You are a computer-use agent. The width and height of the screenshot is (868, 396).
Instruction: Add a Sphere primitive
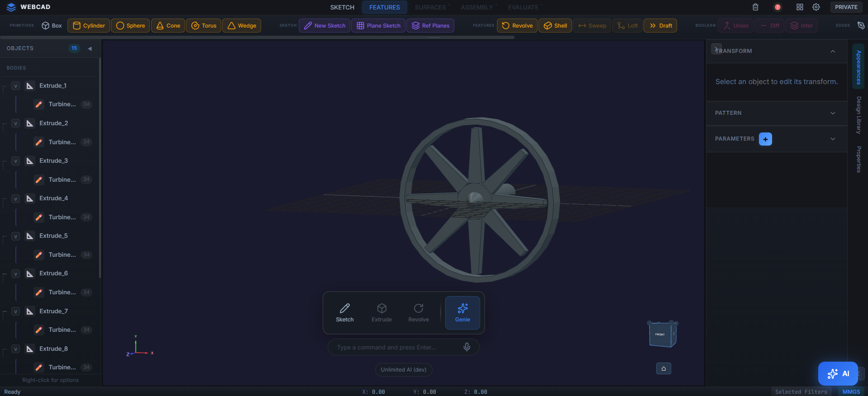130,26
